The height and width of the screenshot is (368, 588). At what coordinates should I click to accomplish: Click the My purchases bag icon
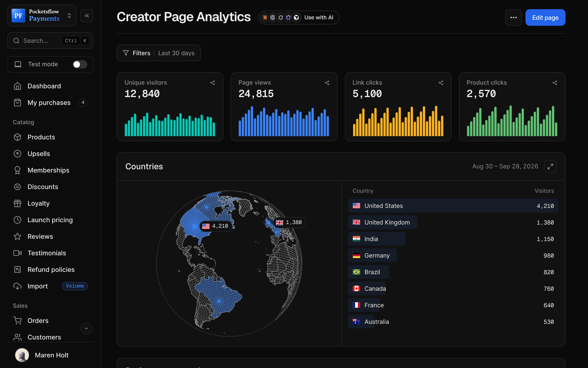click(18, 103)
